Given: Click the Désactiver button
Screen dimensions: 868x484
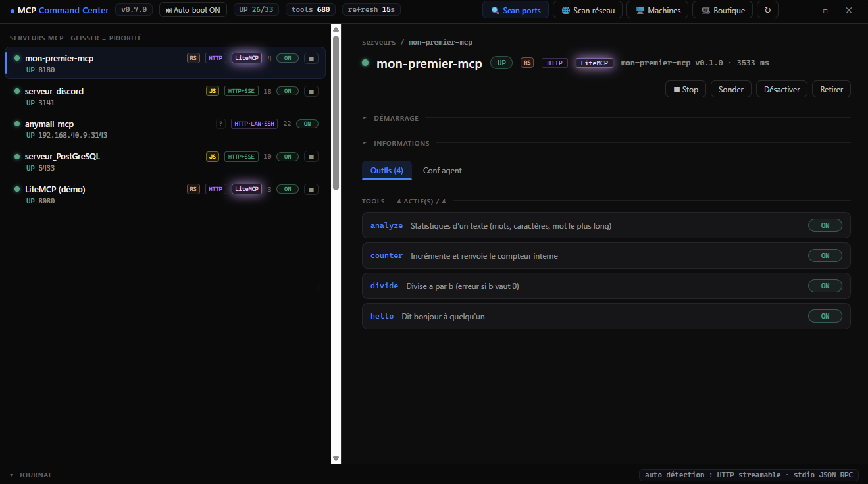Looking at the screenshot, I should tap(782, 89).
